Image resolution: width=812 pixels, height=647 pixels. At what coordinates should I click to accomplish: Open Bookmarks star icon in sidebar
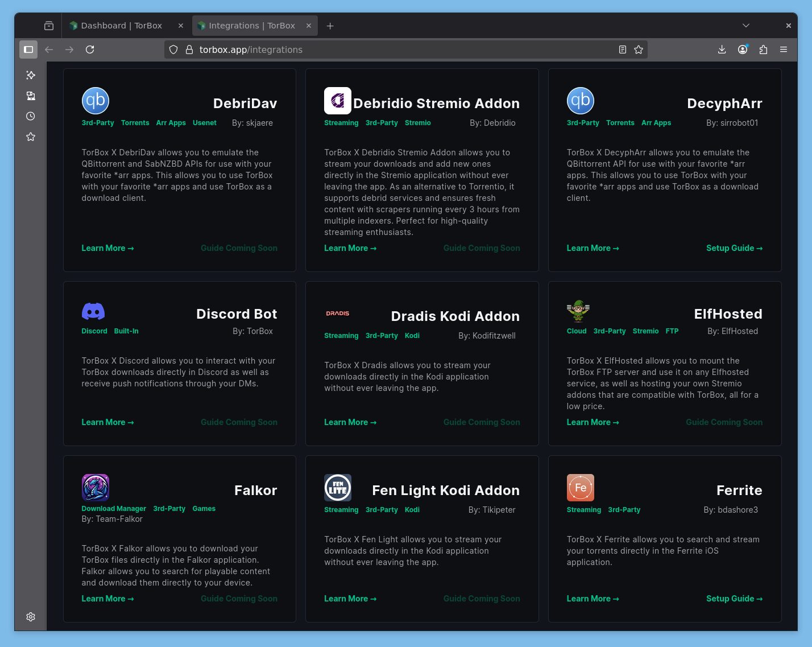31,137
